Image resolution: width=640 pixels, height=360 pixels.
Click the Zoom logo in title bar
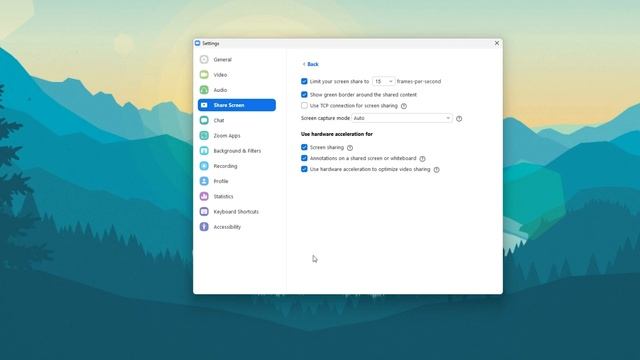[198, 43]
